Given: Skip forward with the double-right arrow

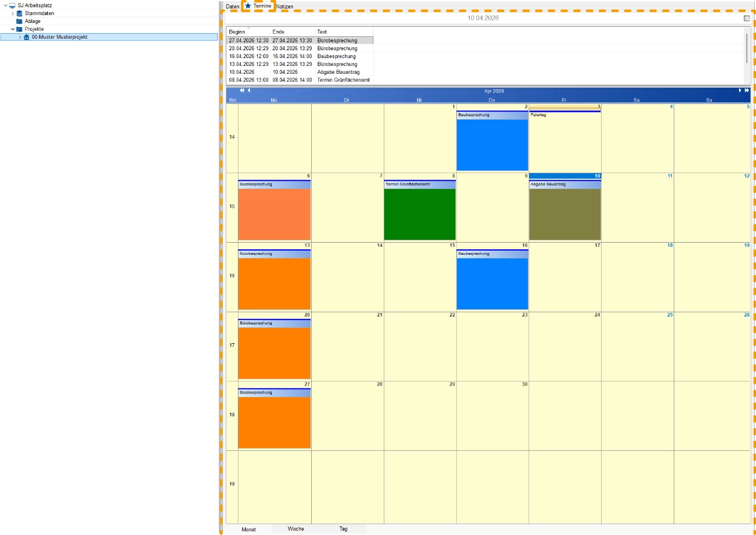Looking at the screenshot, I should (x=747, y=91).
